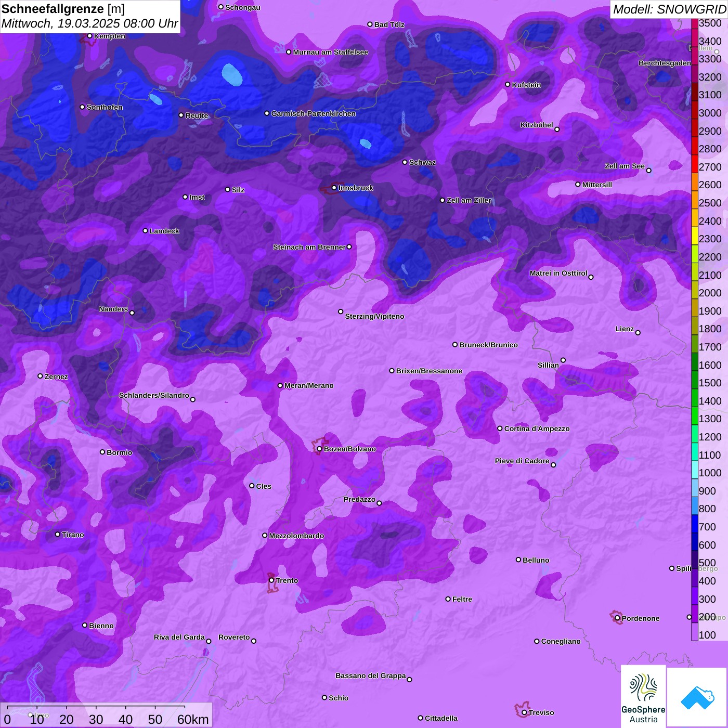Viewport: 728px width, 728px height.
Task: Click the Sterzing/Vipiteno marker dot
Action: point(341,311)
